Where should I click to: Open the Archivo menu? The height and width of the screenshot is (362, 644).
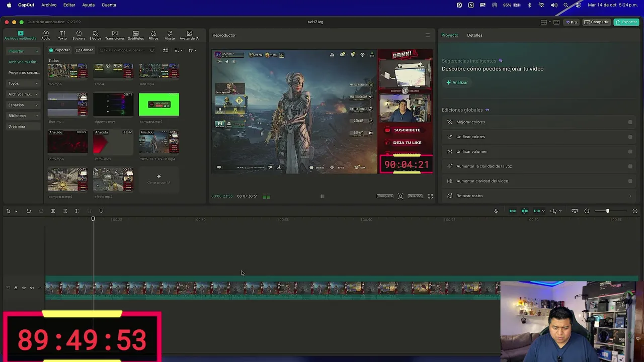coord(49,5)
